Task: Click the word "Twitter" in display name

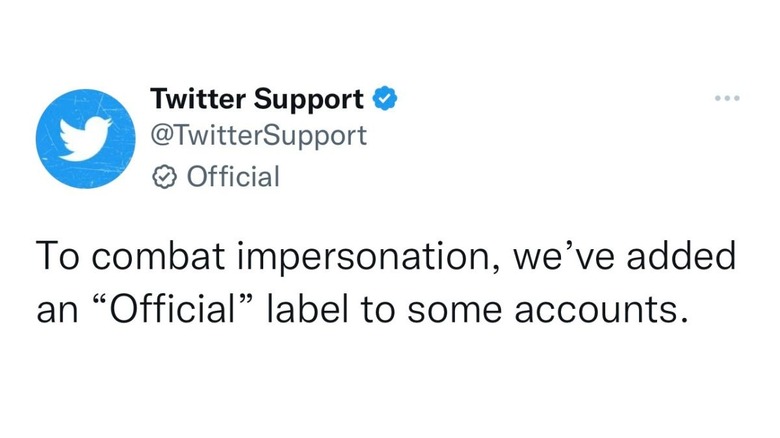Action: tap(195, 99)
